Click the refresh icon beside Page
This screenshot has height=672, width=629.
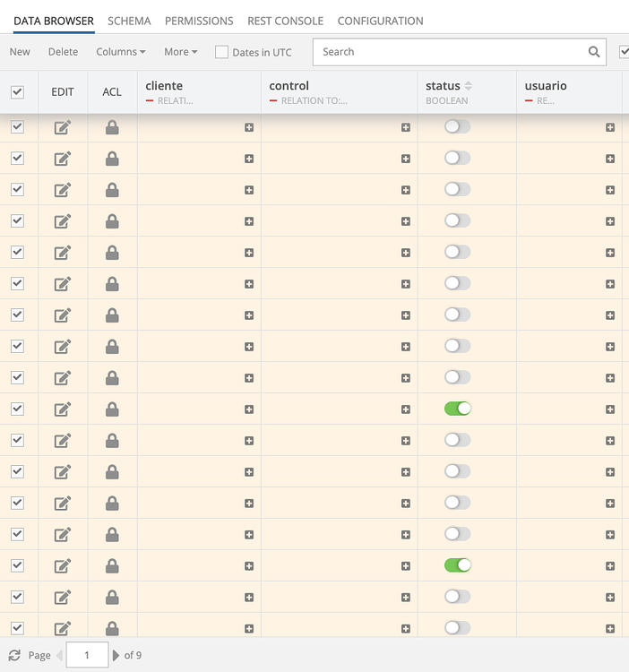14,655
